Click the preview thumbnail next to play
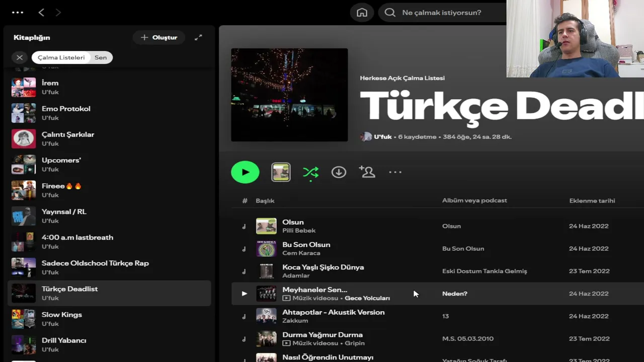 click(x=281, y=172)
